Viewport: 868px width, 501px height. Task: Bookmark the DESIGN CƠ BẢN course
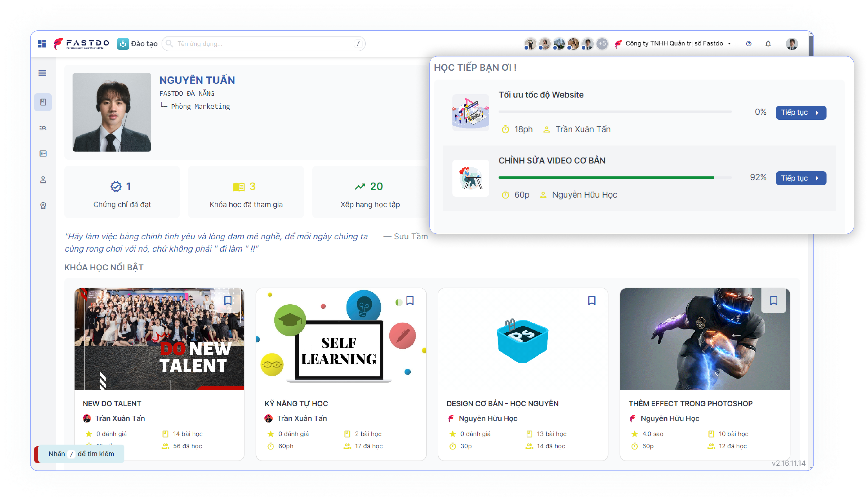591,300
